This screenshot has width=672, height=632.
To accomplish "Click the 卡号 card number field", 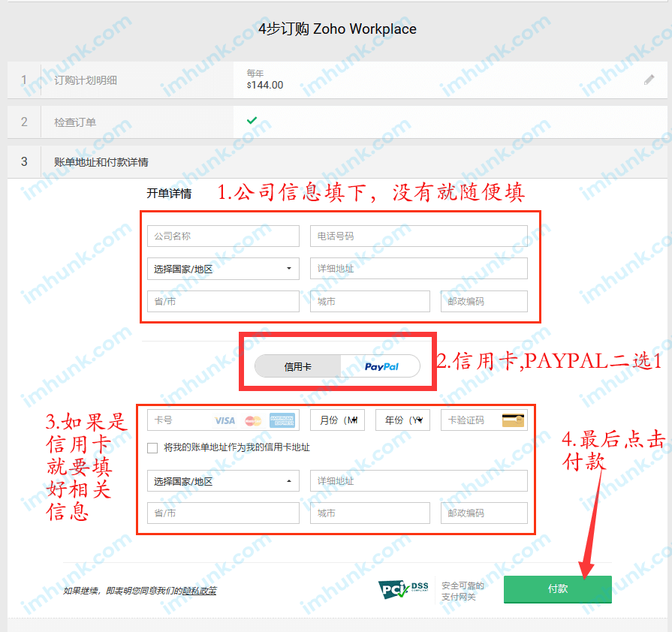I will pos(223,420).
